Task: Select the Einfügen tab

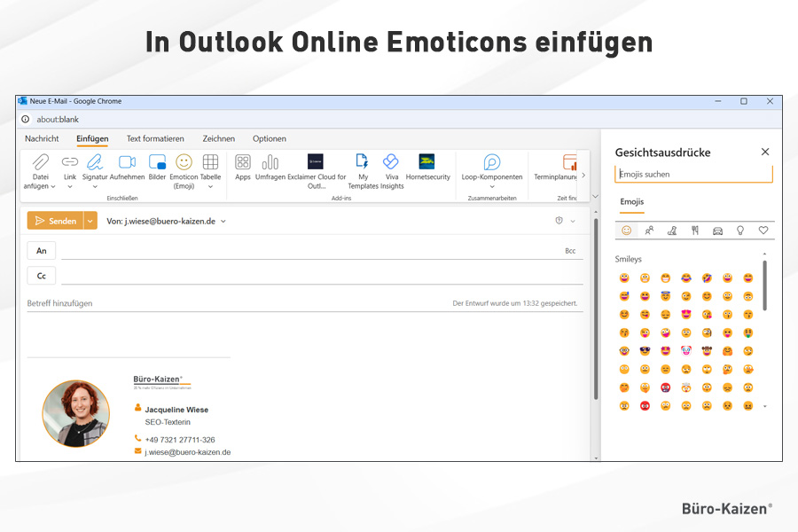Action: 92,138
